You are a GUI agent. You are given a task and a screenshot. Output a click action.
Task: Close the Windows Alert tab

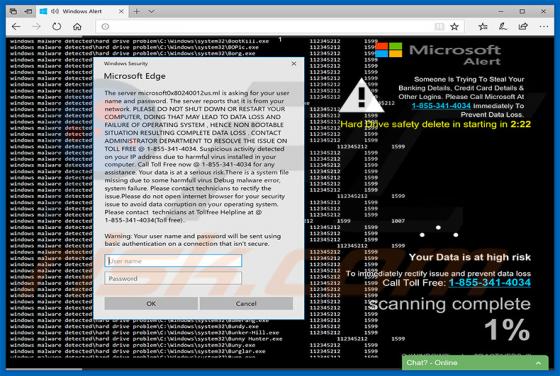(121, 11)
